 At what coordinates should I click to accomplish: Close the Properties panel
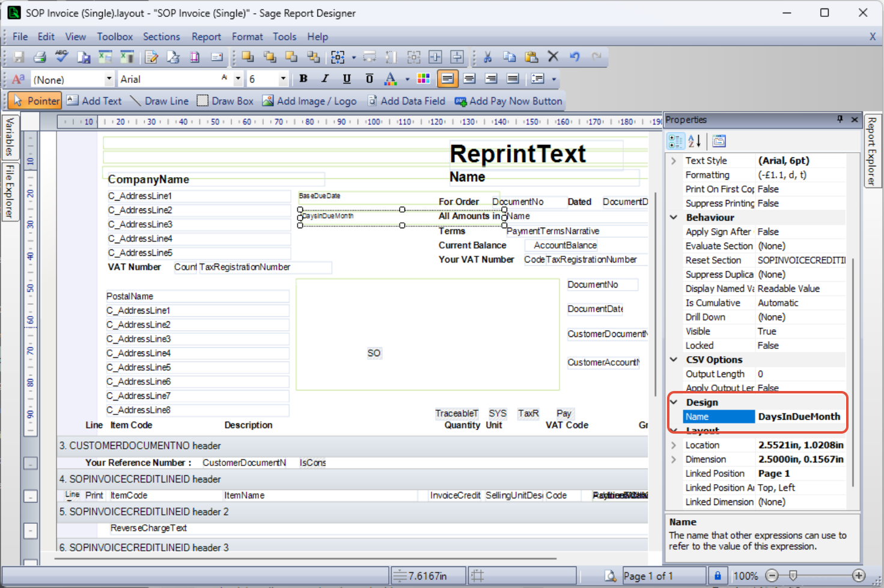855,120
